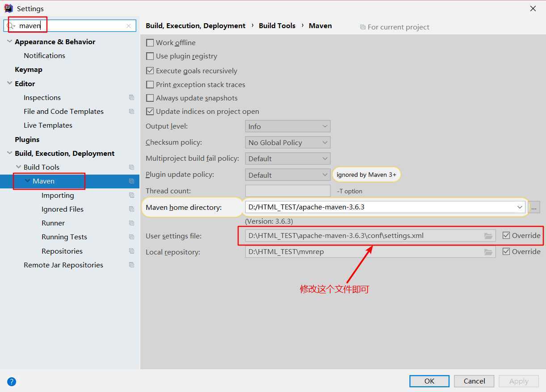The height and width of the screenshot is (392, 546).
Task: Clear the maven search text with X icon
Action: click(x=129, y=26)
